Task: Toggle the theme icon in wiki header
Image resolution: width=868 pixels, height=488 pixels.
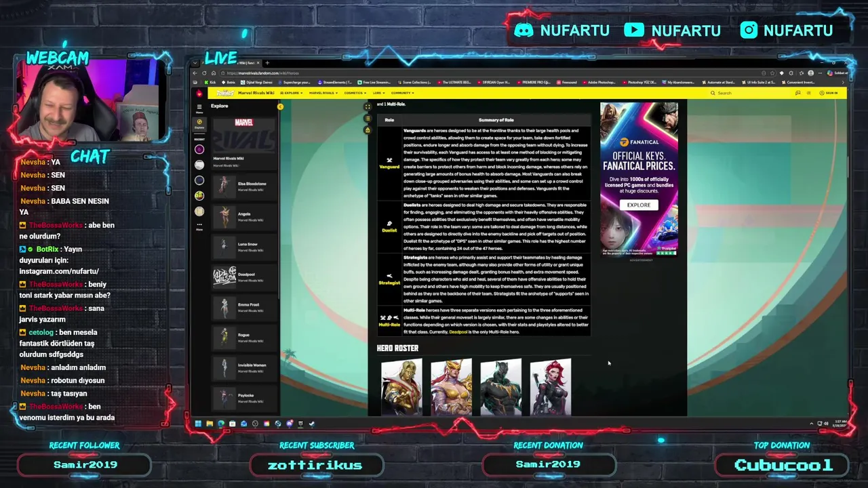Action: (808, 93)
